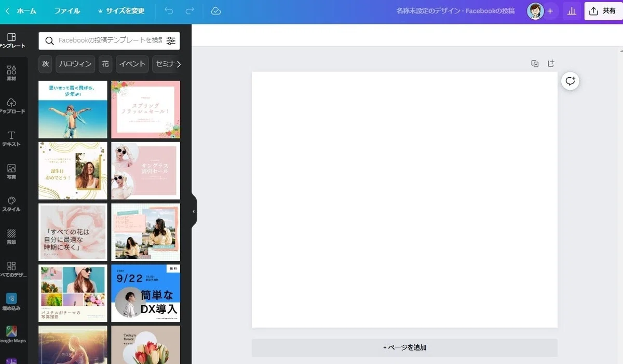The image size is (623, 364).
Task: Open the Templates tab in sidebar
Action: pyautogui.click(x=11, y=40)
